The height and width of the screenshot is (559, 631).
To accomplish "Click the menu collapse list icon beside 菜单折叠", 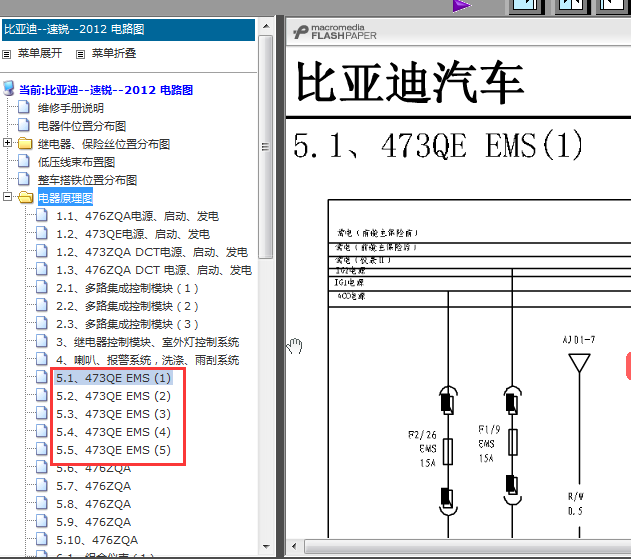I will coord(80,54).
